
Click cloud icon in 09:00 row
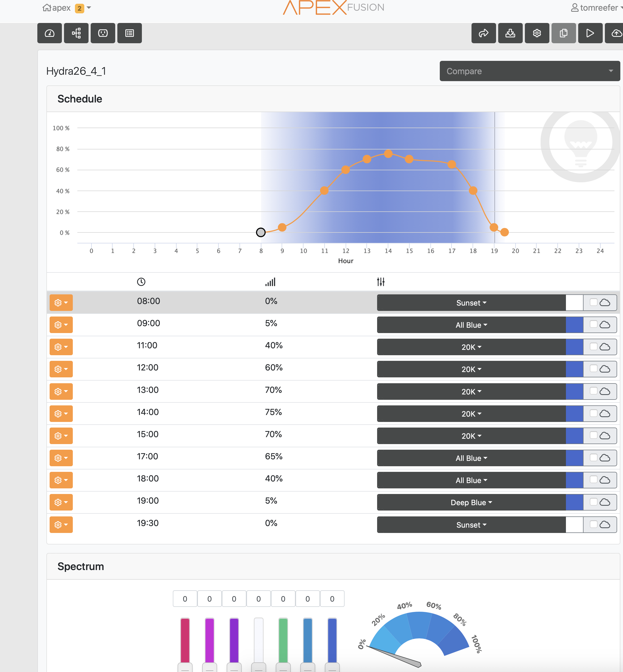pyautogui.click(x=605, y=325)
